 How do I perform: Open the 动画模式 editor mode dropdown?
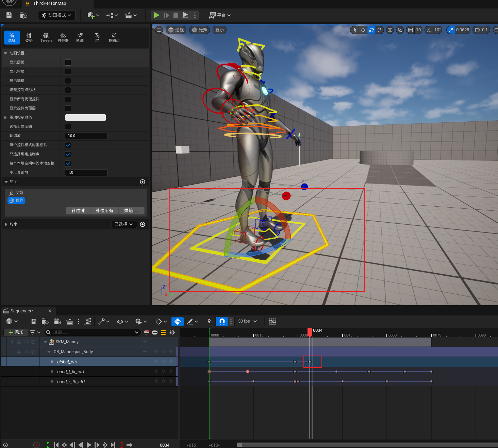pos(56,15)
